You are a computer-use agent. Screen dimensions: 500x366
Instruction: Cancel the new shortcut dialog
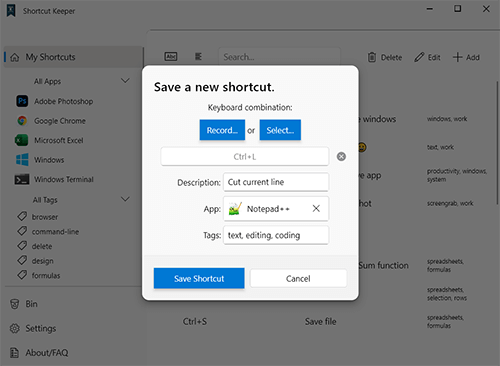(298, 278)
